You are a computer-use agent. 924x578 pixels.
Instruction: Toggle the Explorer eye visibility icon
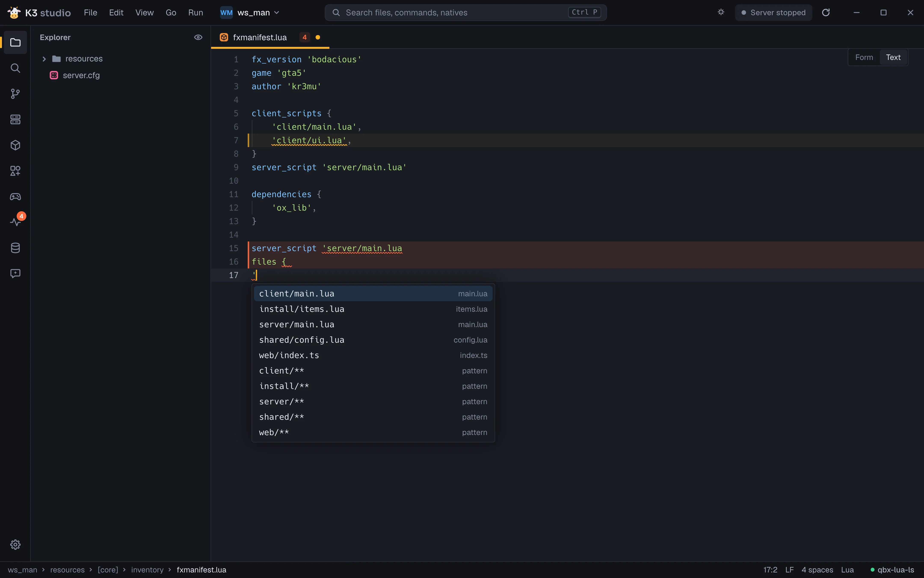(x=198, y=37)
